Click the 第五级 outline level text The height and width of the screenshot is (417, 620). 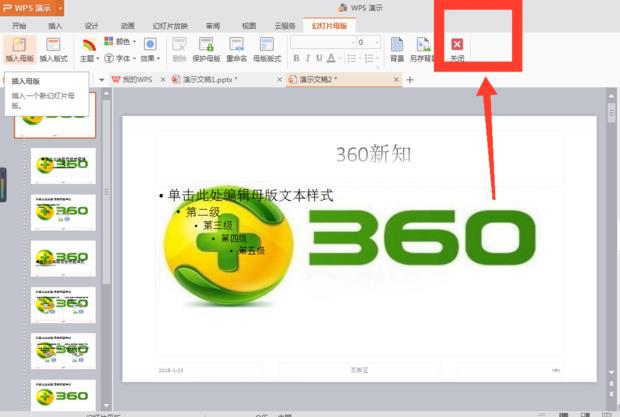click(251, 251)
